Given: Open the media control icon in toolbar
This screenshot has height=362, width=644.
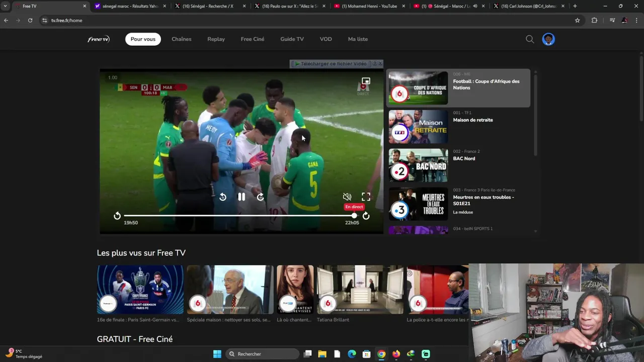Looking at the screenshot, I should 612,21.
